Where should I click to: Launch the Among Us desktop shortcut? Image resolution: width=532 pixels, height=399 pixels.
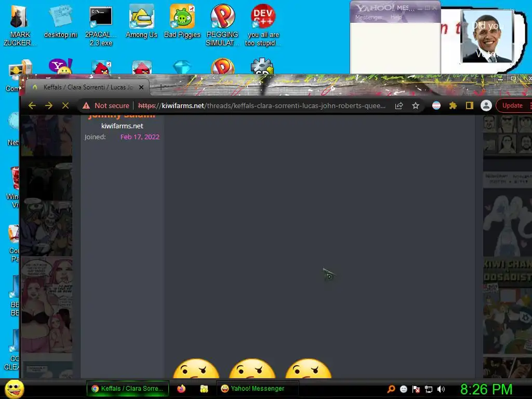click(141, 21)
